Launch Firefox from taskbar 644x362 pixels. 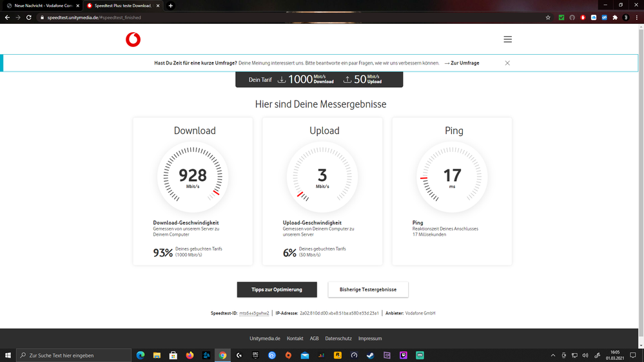click(x=190, y=356)
